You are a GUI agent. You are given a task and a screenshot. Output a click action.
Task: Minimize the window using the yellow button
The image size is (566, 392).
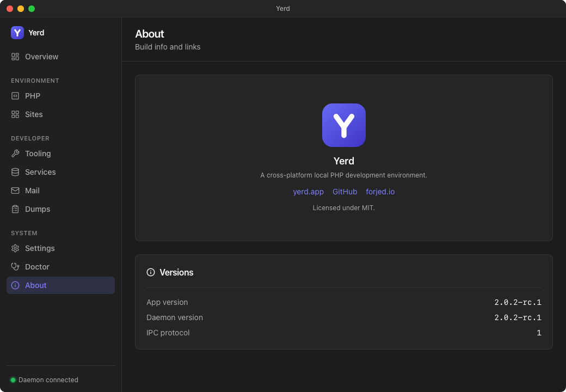(x=21, y=9)
